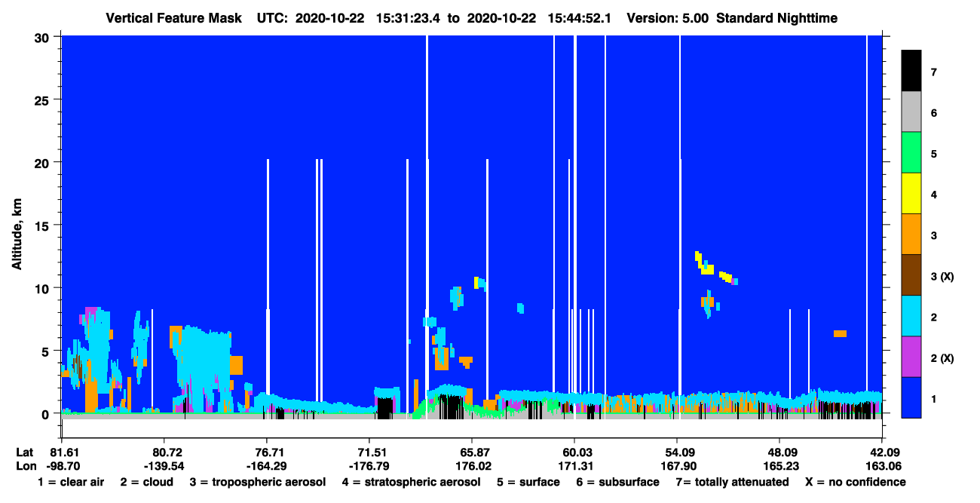Click the 'Lat' row label
Screen dimensions: 980x503
(x=23, y=452)
